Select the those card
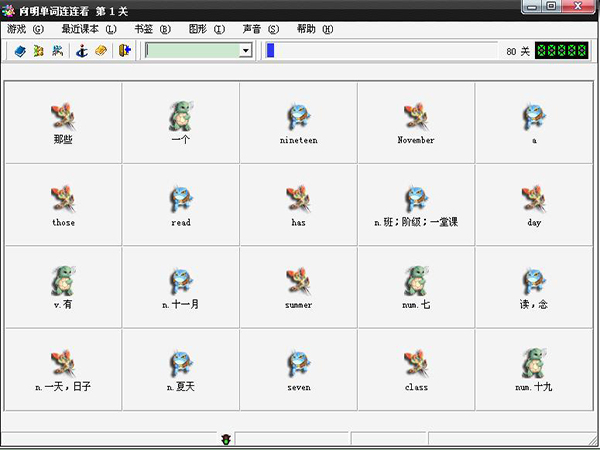 pyautogui.click(x=63, y=205)
